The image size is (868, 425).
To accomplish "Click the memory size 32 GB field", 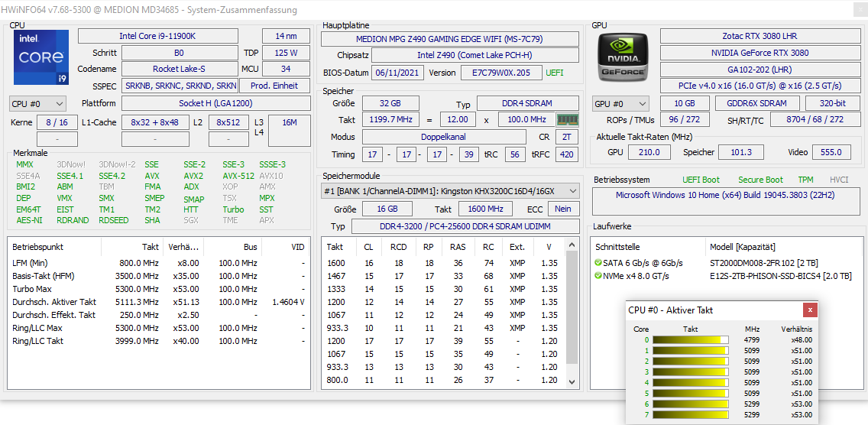I will pyautogui.click(x=390, y=104).
